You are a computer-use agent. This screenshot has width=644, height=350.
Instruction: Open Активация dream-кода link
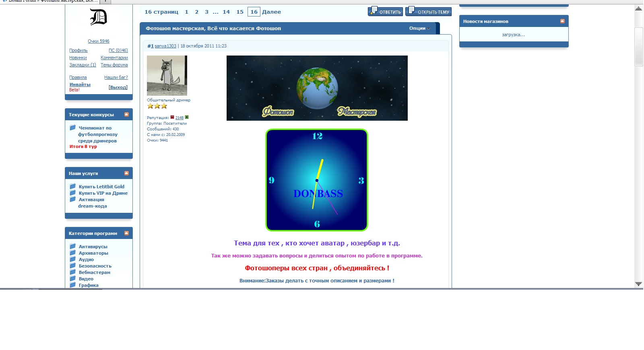point(92,203)
